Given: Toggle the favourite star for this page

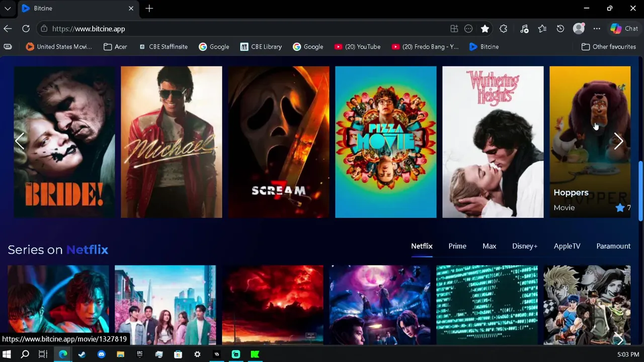Looking at the screenshot, I should 485,29.
